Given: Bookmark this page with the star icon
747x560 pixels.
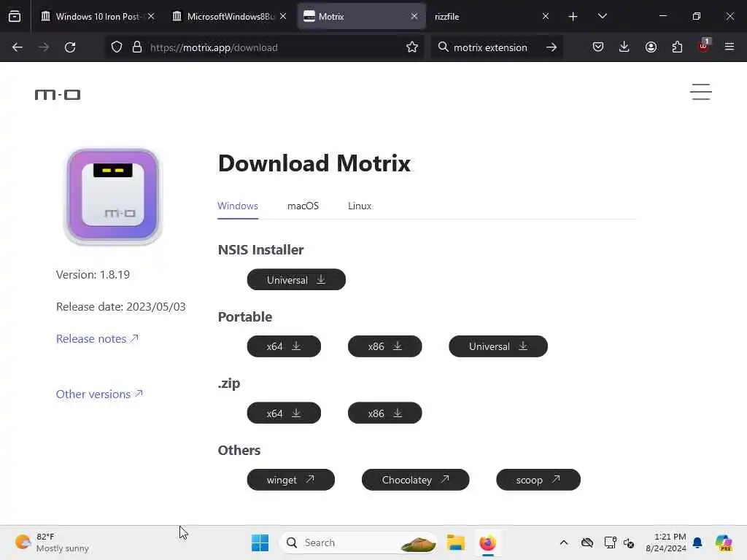Looking at the screenshot, I should 412,47.
